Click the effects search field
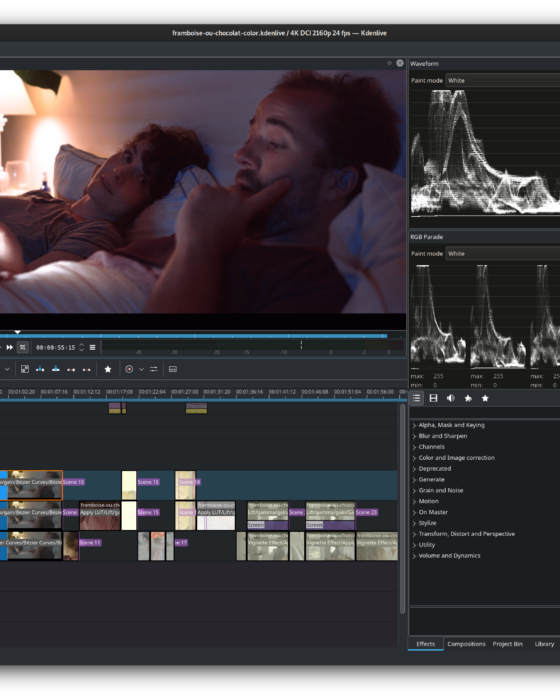 [485, 412]
